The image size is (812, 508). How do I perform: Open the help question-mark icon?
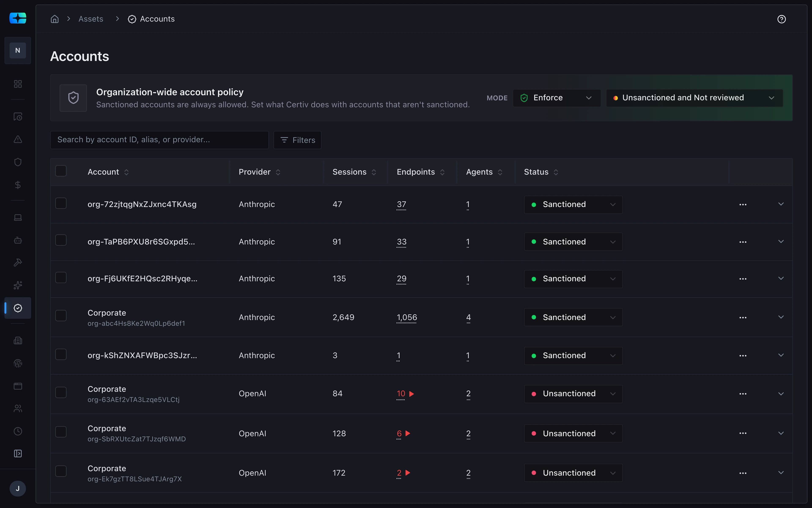(x=782, y=19)
